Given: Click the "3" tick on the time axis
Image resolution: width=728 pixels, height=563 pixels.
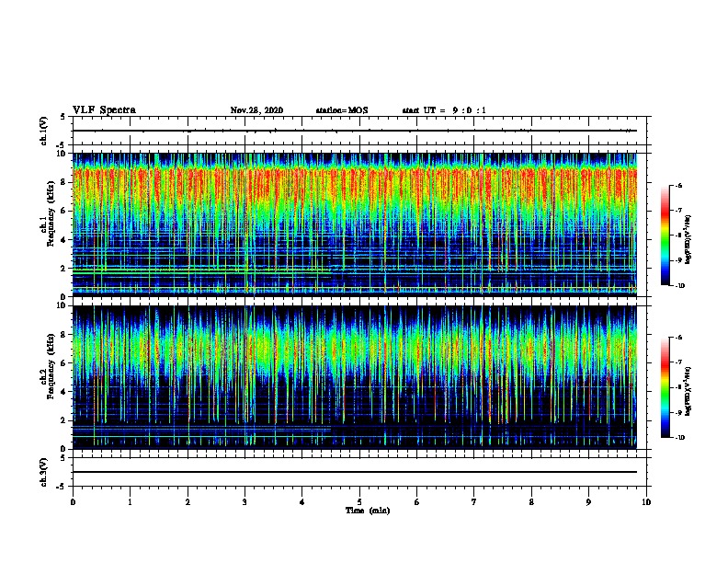Looking at the screenshot, I should pos(245,502).
